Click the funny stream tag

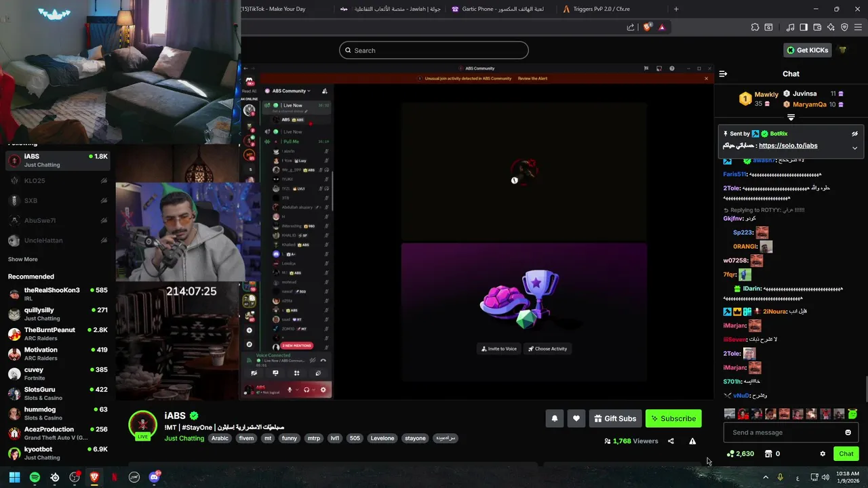pos(290,439)
